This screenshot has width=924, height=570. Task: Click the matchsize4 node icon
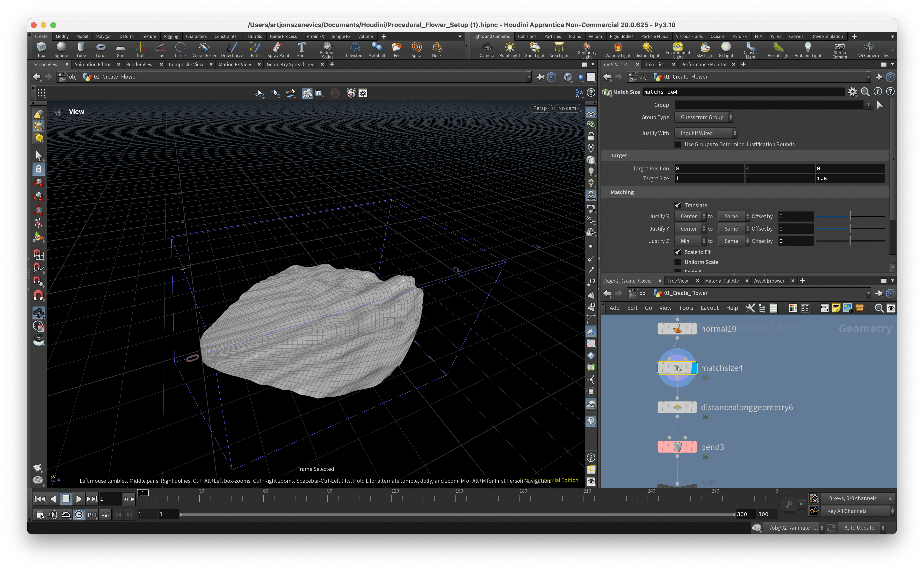pyautogui.click(x=677, y=368)
